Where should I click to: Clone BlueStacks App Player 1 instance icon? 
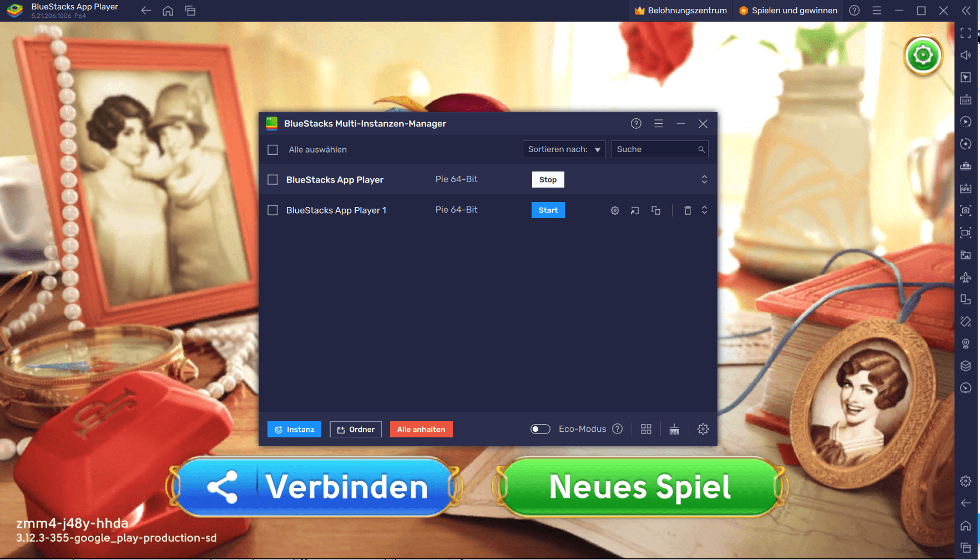(x=656, y=210)
